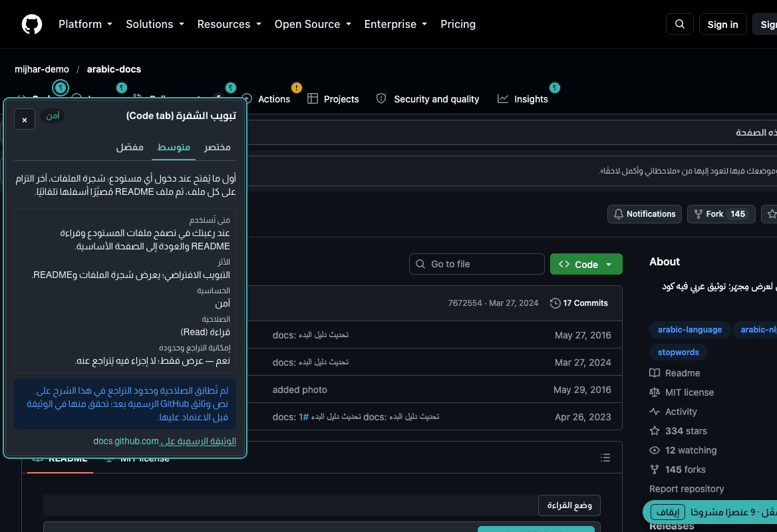Viewport: 777px width, 532px height.
Task: Click the GitHub logo in the header
Action: pos(32,24)
